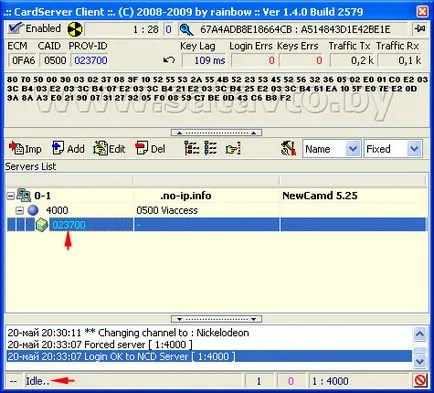Click the Idle status text
Viewport: 434px width, 393px height.
pyautogui.click(x=37, y=381)
